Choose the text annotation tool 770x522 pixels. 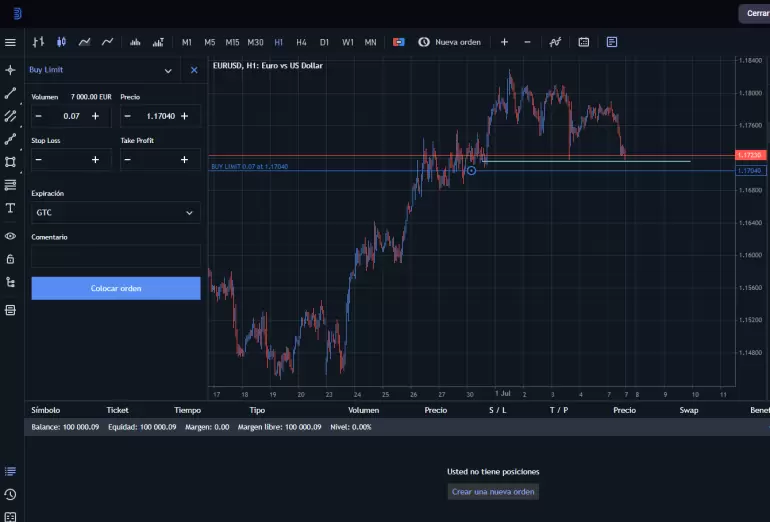click(x=10, y=208)
